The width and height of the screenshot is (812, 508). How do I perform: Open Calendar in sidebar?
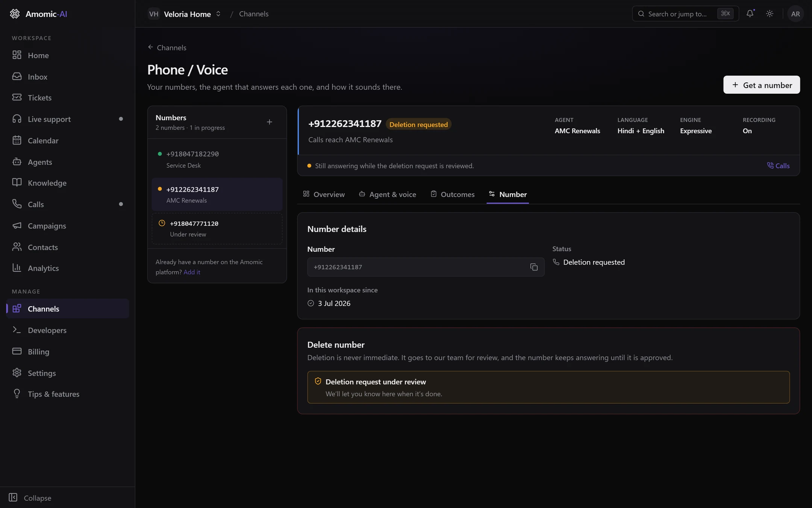68,140
